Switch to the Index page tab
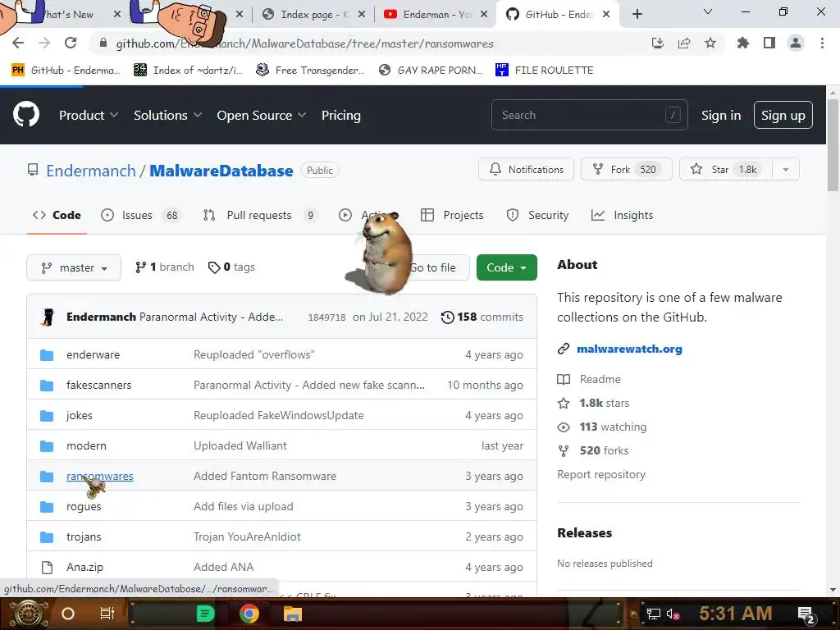Screen dimensions: 840x630 coord(307,15)
